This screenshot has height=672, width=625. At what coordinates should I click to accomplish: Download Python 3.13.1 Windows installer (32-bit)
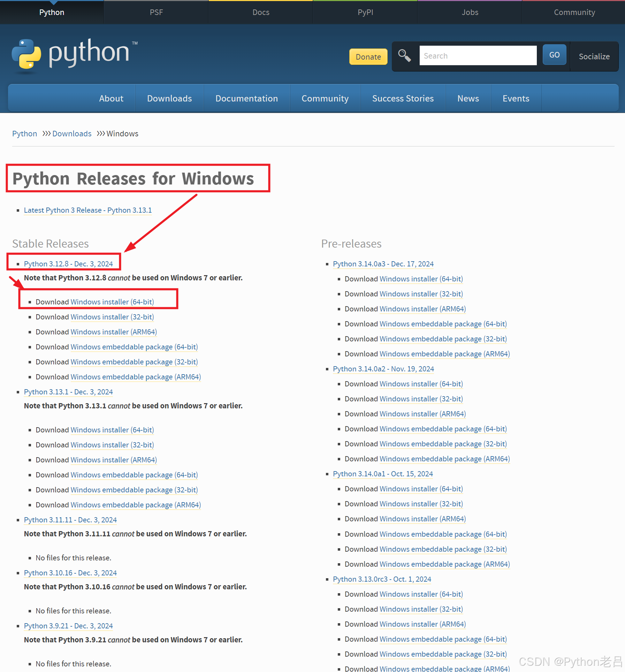coord(112,445)
